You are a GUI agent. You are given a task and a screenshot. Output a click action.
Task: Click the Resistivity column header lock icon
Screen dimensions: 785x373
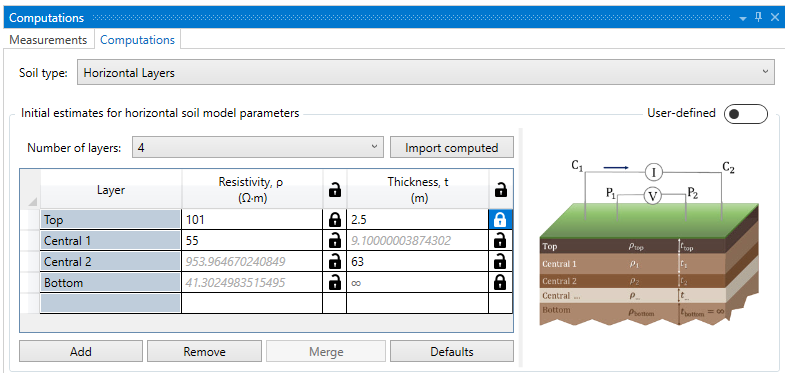coord(334,190)
